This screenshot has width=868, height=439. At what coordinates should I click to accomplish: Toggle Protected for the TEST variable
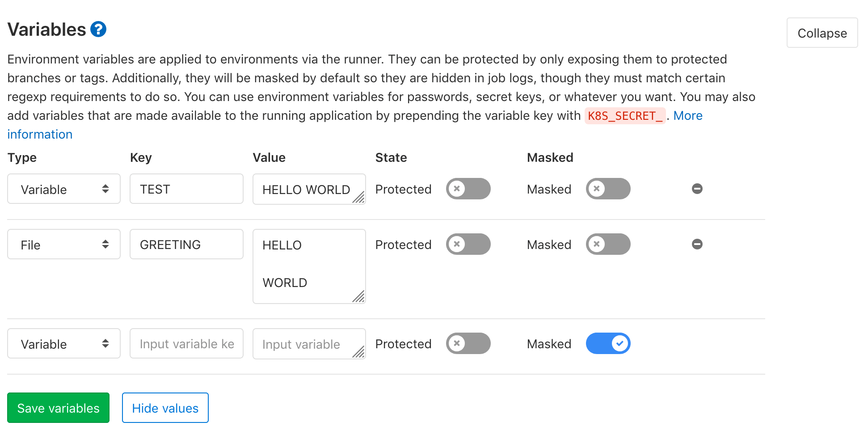[x=468, y=189]
